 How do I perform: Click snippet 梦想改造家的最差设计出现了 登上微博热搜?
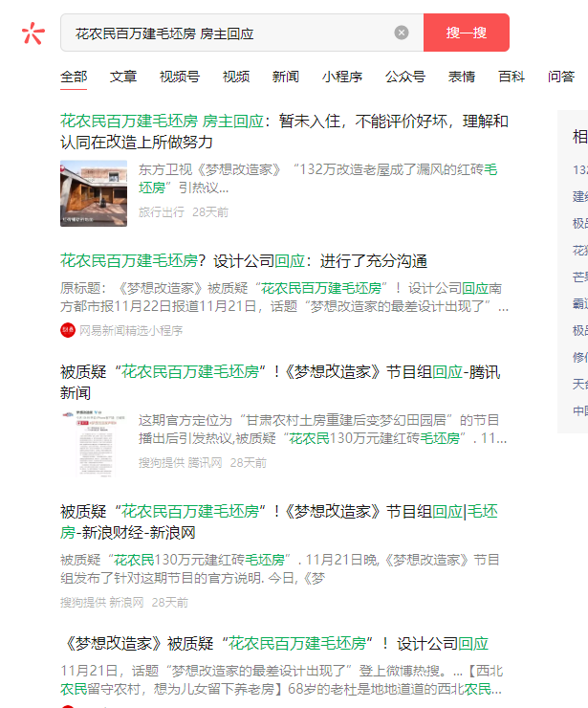(x=281, y=680)
